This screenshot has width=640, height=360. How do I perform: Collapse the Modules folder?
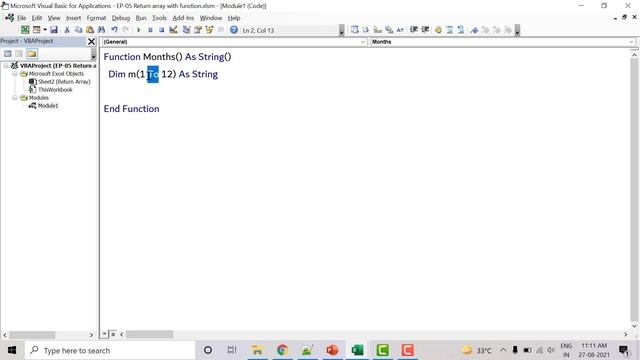point(15,98)
